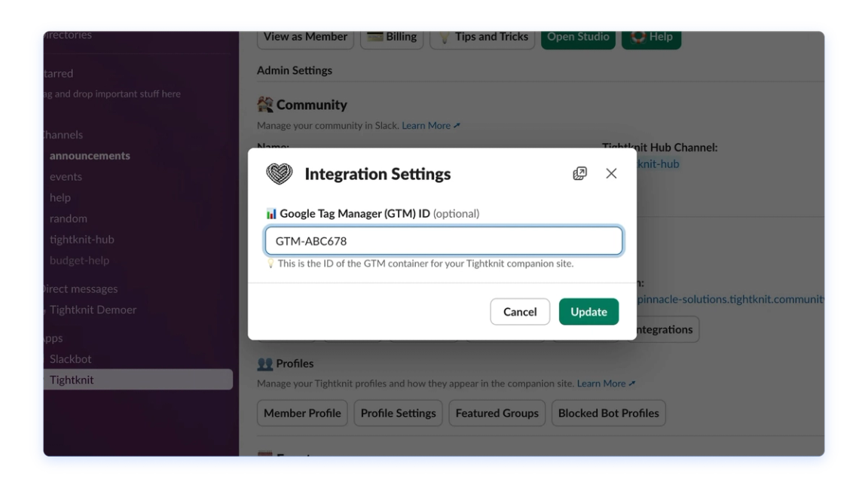Open Featured Groups button
This screenshot has height=488, width=868.
click(497, 413)
